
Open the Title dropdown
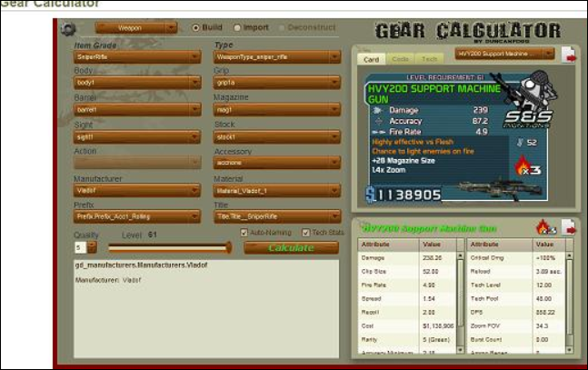(x=277, y=216)
